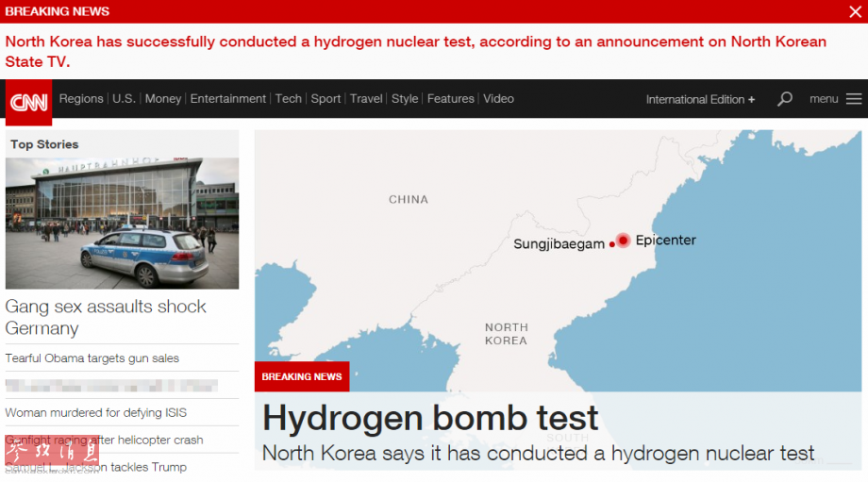Screen dimensions: 868x482
Task: Open Woman murdered for defying ISIS
Action: pos(96,413)
